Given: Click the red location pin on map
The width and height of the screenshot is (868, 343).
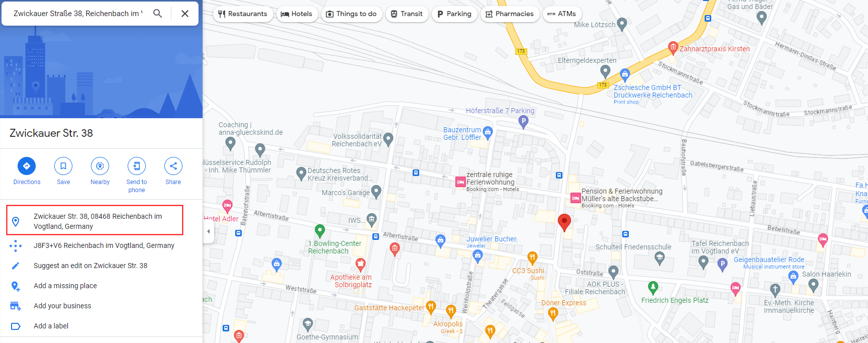Looking at the screenshot, I should (564, 222).
